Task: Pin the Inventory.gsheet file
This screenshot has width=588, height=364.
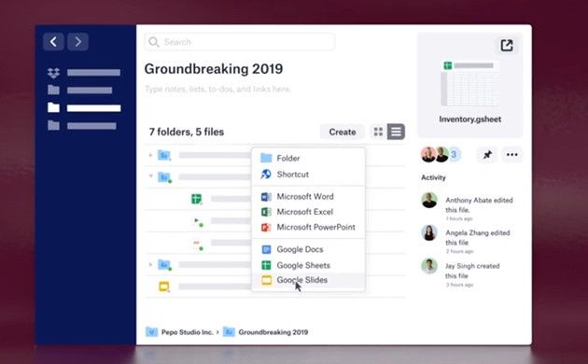Action: 487,154
